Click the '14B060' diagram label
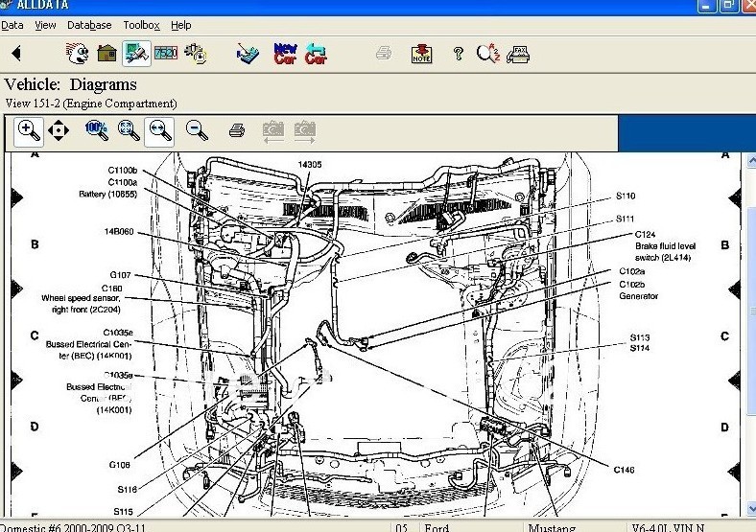This screenshot has width=756, height=532. coord(119,231)
